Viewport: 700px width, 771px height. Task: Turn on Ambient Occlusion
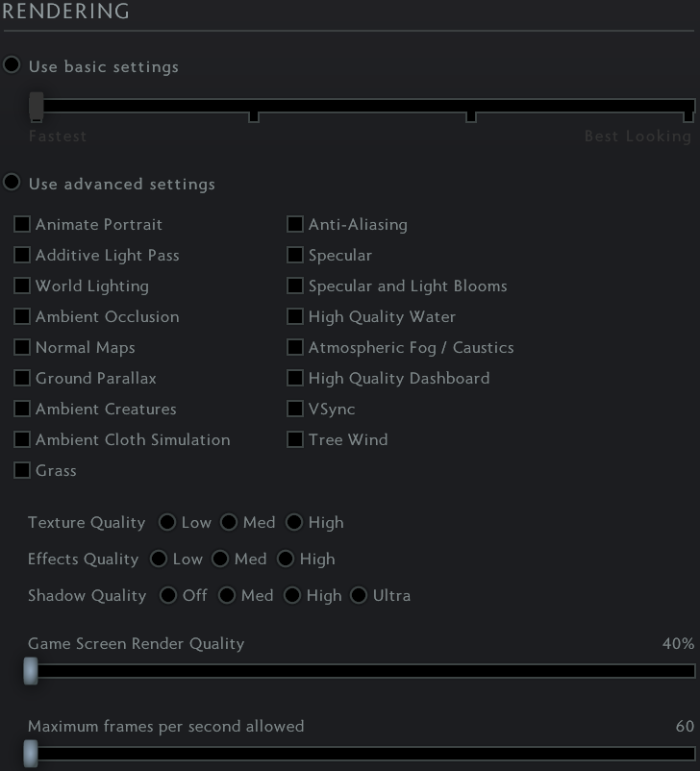tap(22, 317)
